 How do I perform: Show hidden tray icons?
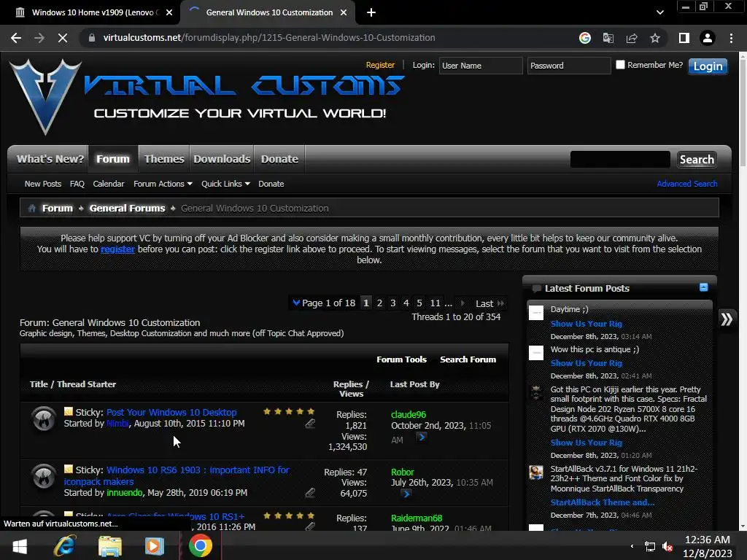click(632, 546)
